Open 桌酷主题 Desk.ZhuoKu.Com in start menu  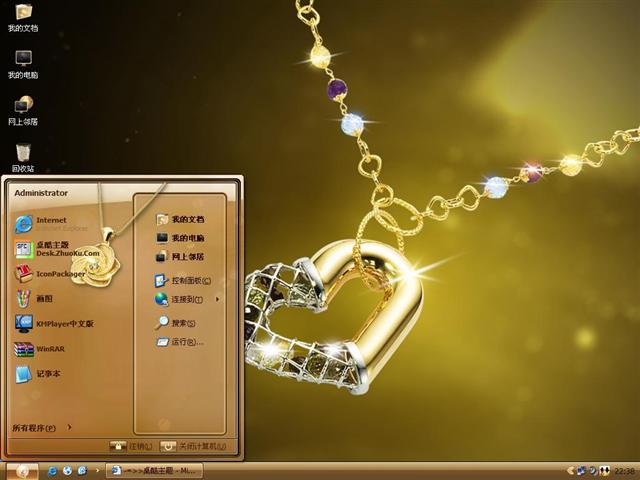(x=57, y=249)
